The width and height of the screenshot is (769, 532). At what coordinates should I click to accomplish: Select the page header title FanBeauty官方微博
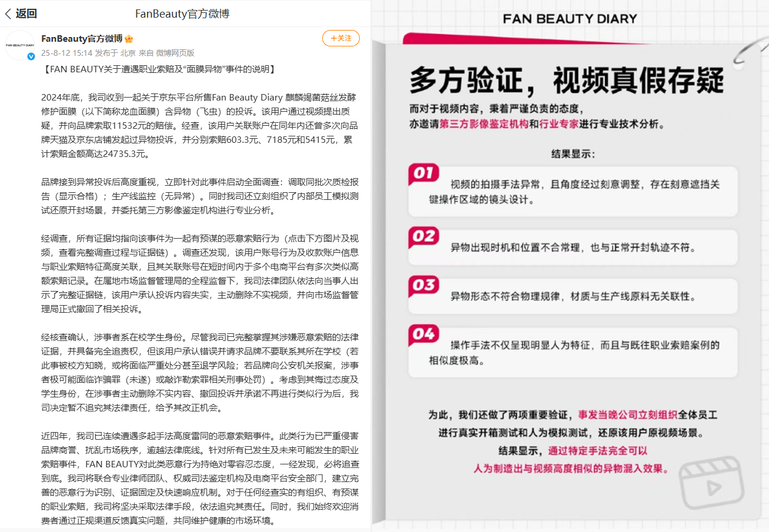point(182,14)
